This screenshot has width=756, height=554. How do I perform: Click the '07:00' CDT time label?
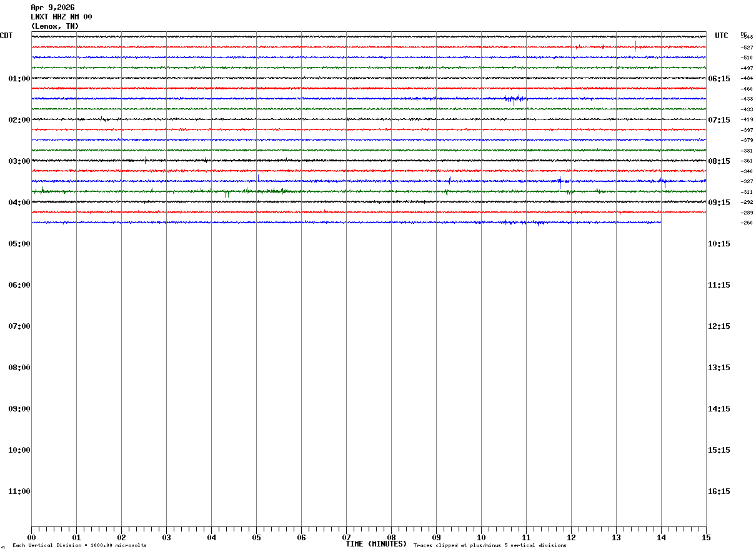[x=19, y=326]
